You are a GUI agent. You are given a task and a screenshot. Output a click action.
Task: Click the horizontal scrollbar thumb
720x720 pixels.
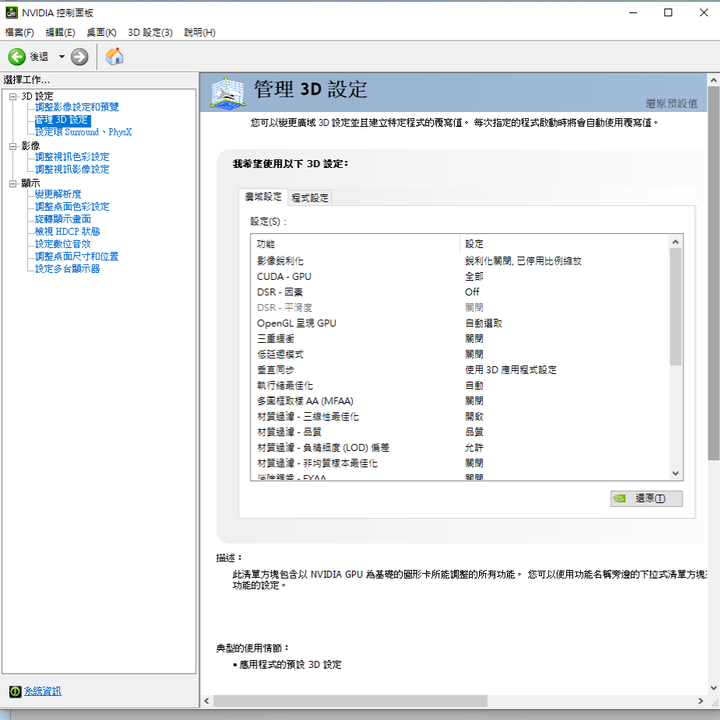tap(350, 701)
